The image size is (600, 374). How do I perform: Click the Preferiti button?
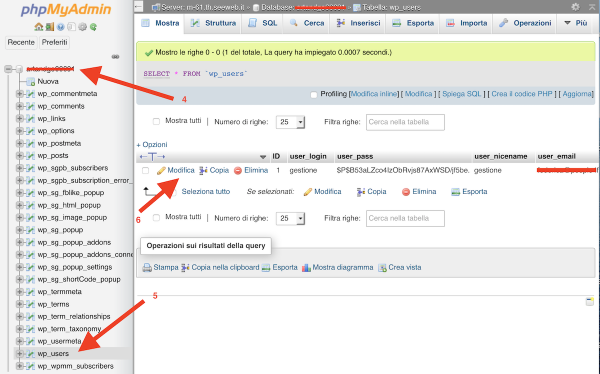pyautogui.click(x=55, y=42)
